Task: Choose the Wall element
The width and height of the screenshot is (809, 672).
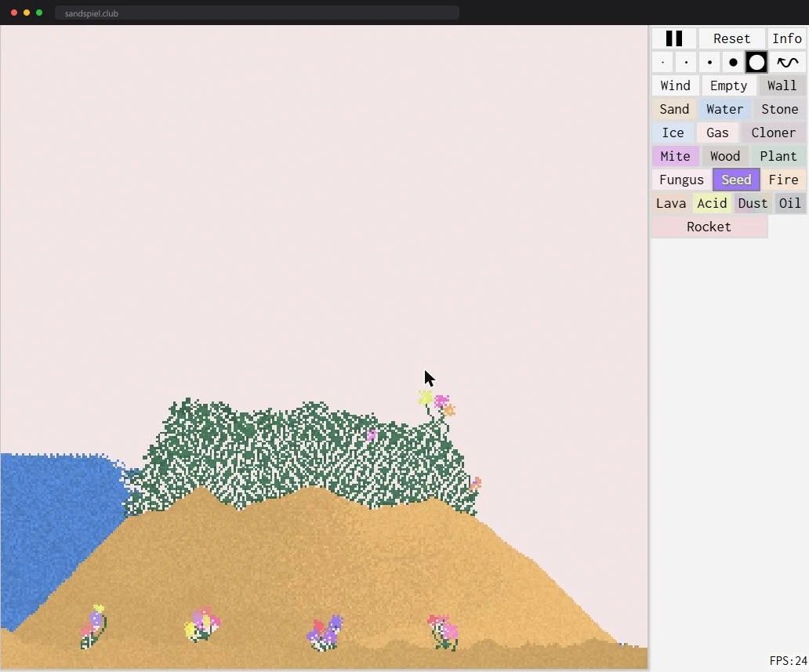Action: pos(782,85)
